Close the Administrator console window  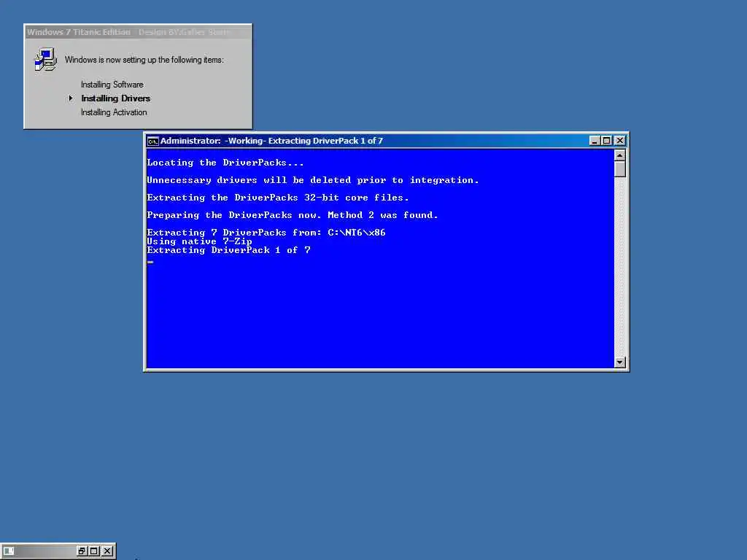[619, 141]
